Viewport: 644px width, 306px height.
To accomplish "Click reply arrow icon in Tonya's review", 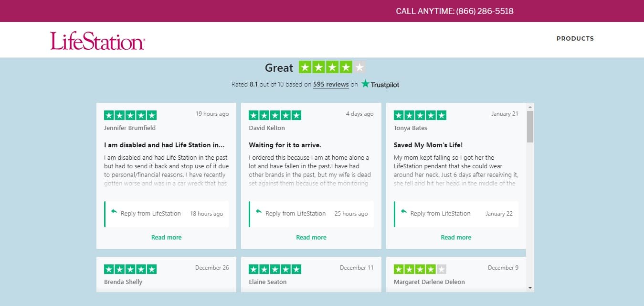I will point(404,211).
